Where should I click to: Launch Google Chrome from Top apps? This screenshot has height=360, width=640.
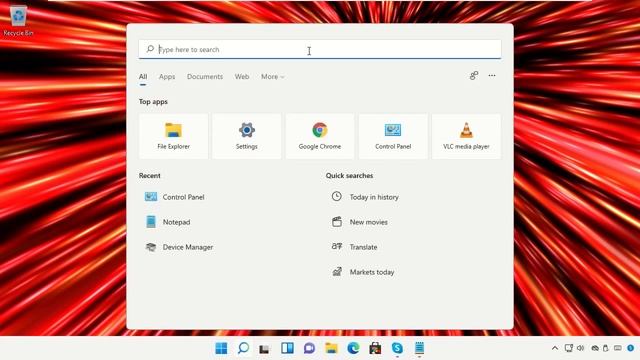click(x=320, y=136)
